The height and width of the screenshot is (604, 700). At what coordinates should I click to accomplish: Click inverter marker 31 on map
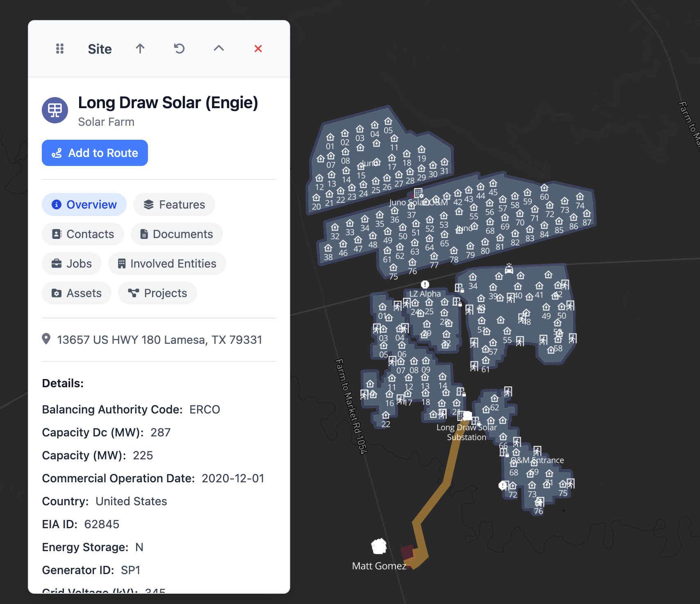(444, 162)
